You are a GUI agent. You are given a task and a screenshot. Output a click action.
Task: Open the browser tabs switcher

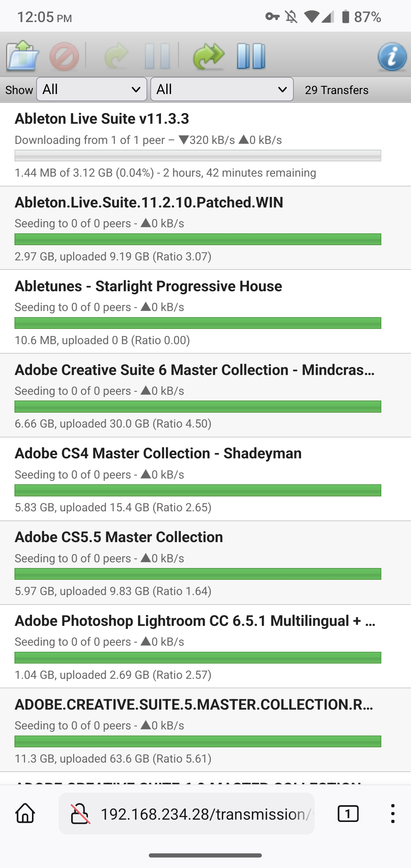pyautogui.click(x=348, y=814)
